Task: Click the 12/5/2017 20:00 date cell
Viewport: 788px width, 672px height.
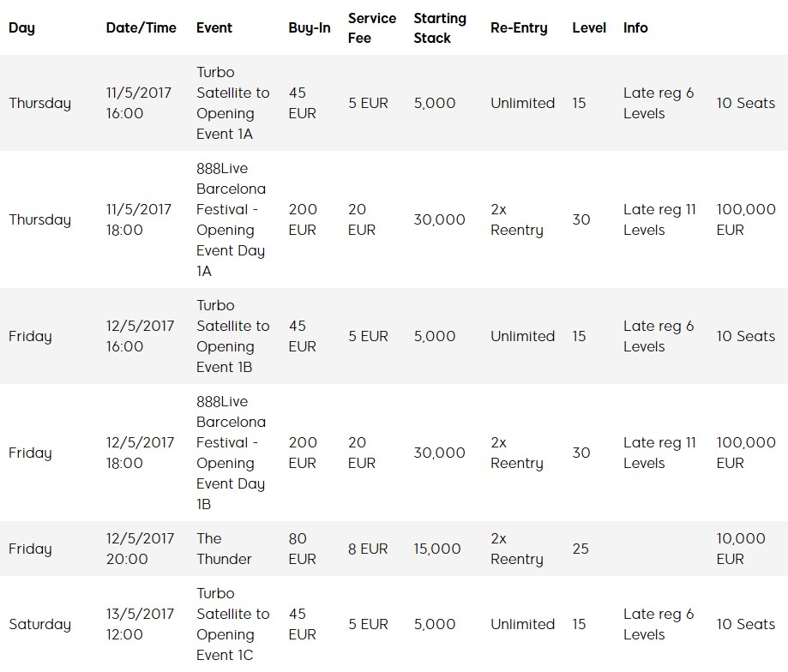Action: [x=140, y=549]
